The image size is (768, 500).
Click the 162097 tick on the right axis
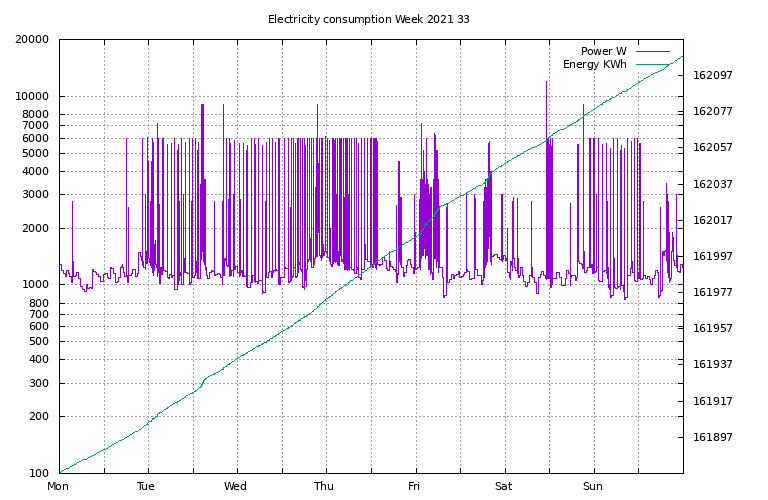tap(713, 76)
